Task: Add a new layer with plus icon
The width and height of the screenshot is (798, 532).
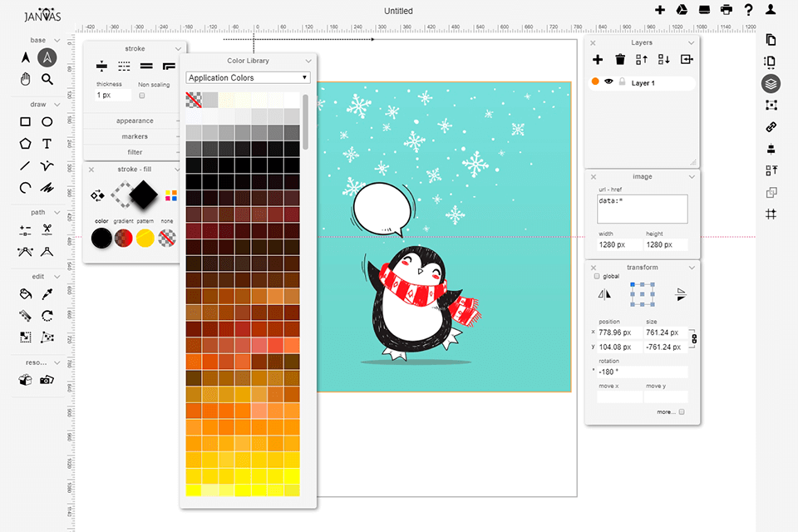Action: click(598, 60)
